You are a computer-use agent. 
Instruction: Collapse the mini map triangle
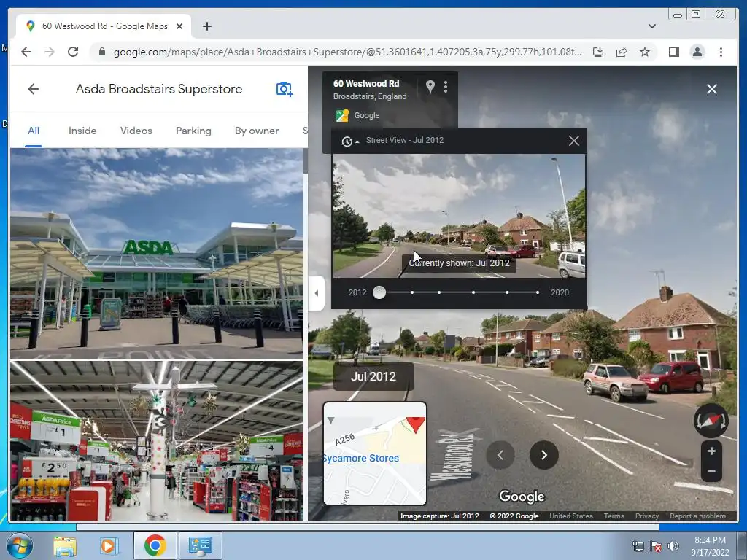[331, 420]
